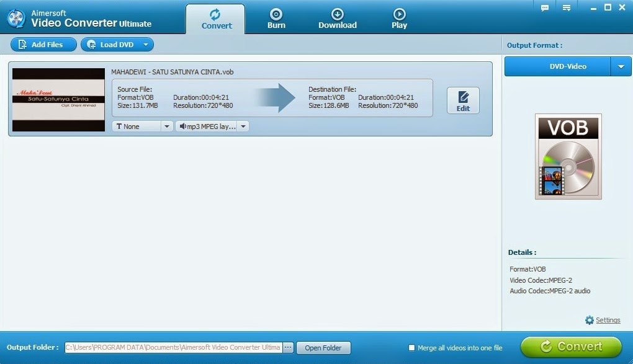
Task: Click Audio Codec:MPEG-2 audio detail text
Action: (550, 291)
